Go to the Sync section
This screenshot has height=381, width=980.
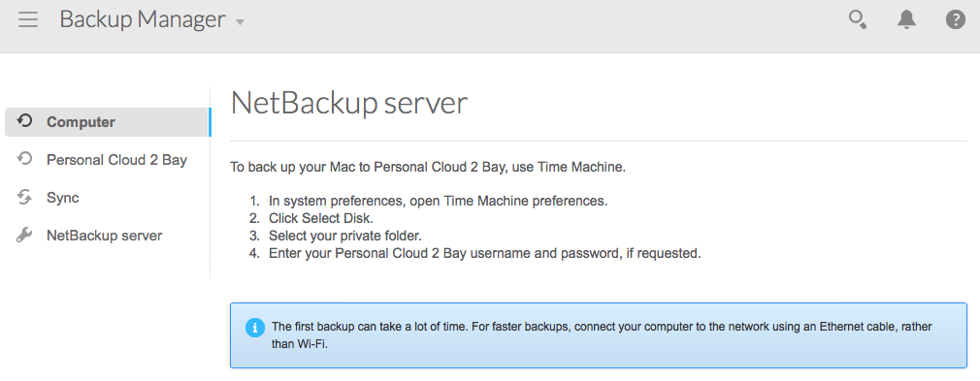[108, 198]
